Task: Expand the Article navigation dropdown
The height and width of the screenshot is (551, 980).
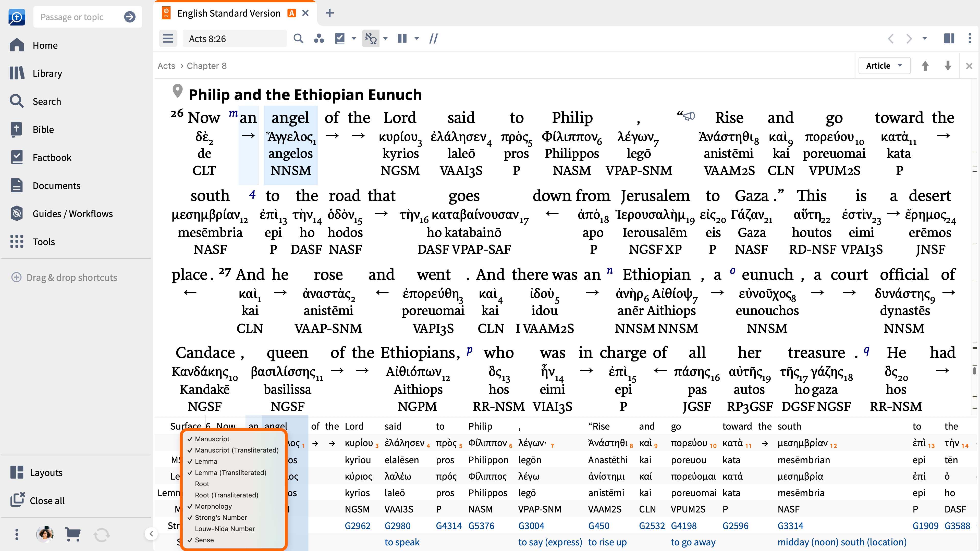Action: click(884, 66)
